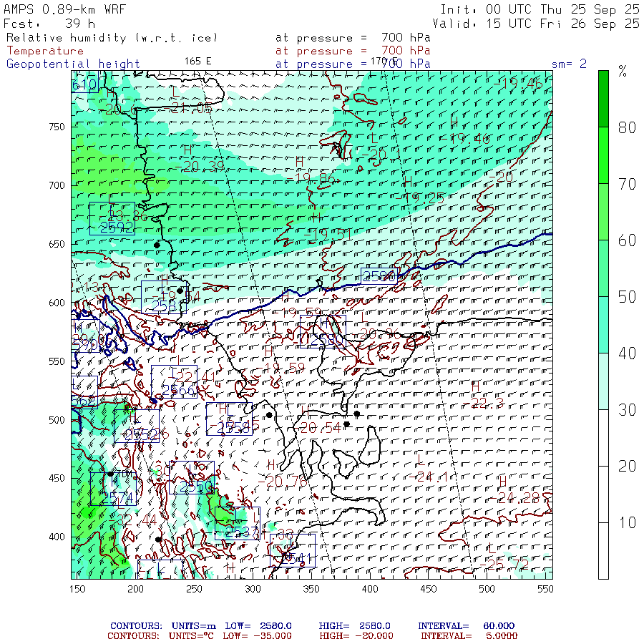Viewport: 644px width, 644px height.
Task: Click horizontal axis label 300
Action: pos(253,589)
